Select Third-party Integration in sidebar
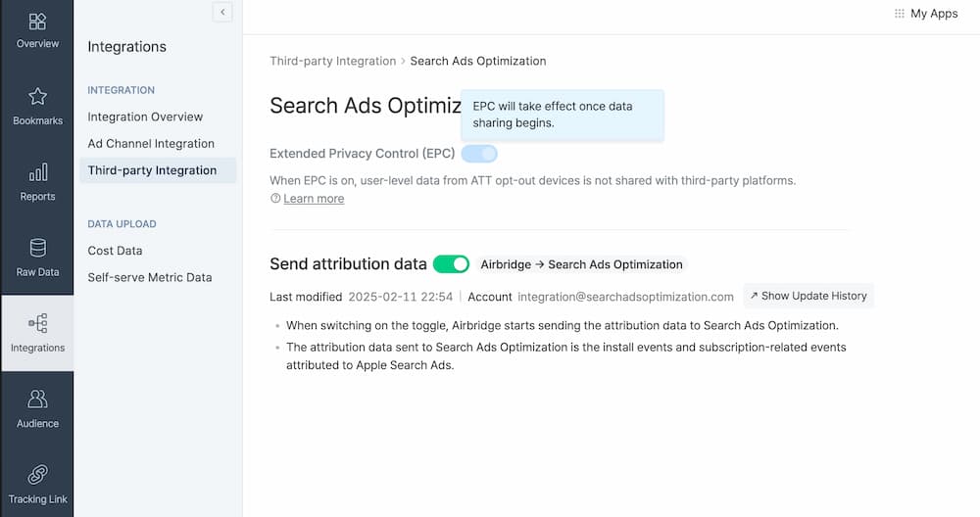 [152, 170]
